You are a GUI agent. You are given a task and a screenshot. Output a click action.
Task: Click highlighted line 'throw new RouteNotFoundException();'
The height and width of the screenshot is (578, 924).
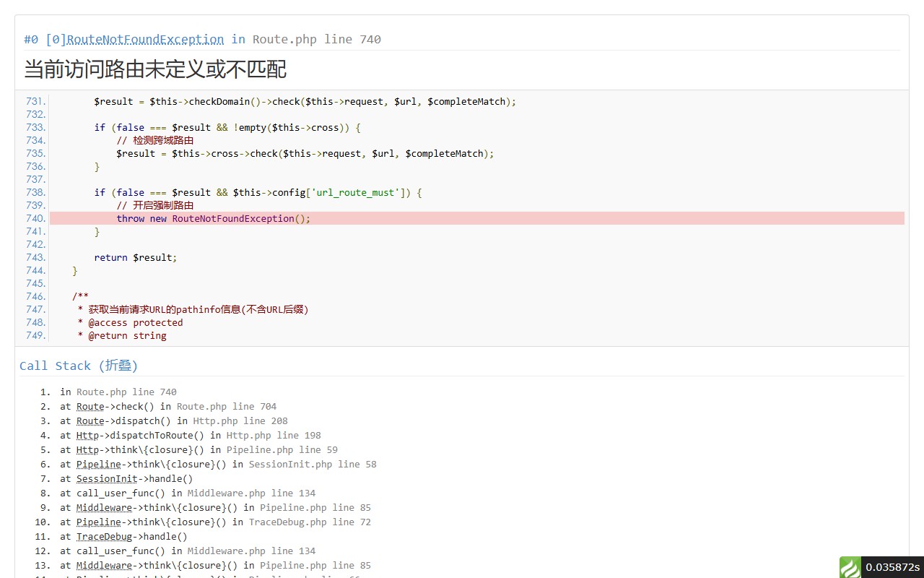click(213, 218)
